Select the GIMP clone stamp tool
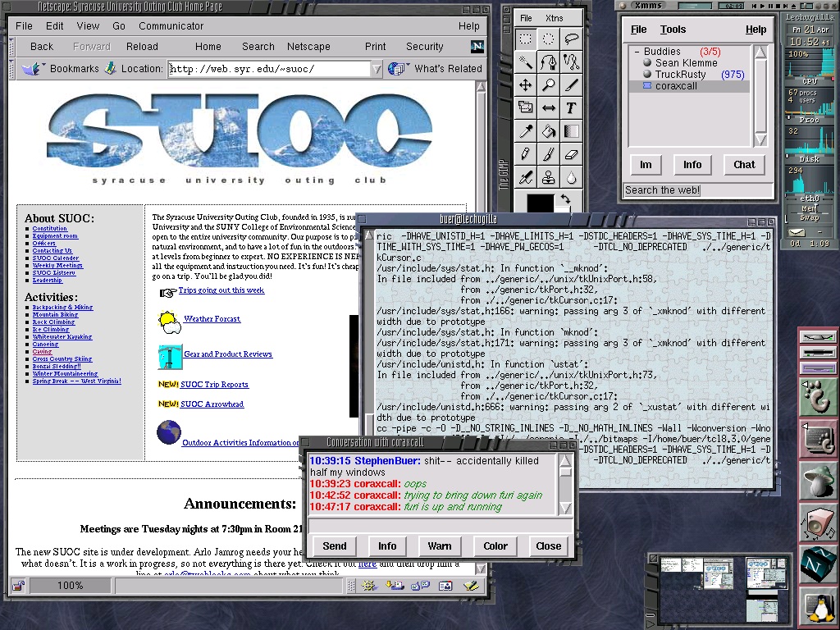This screenshot has height=630, width=840. click(x=549, y=177)
